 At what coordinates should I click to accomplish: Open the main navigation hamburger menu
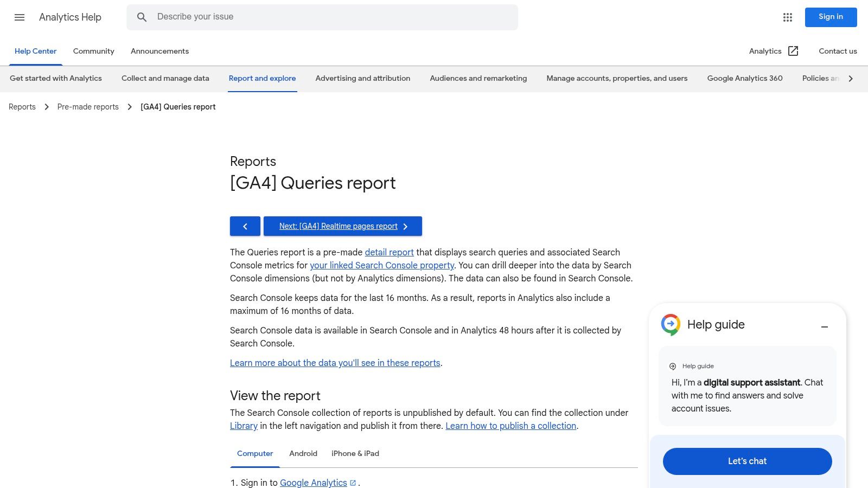coord(20,17)
